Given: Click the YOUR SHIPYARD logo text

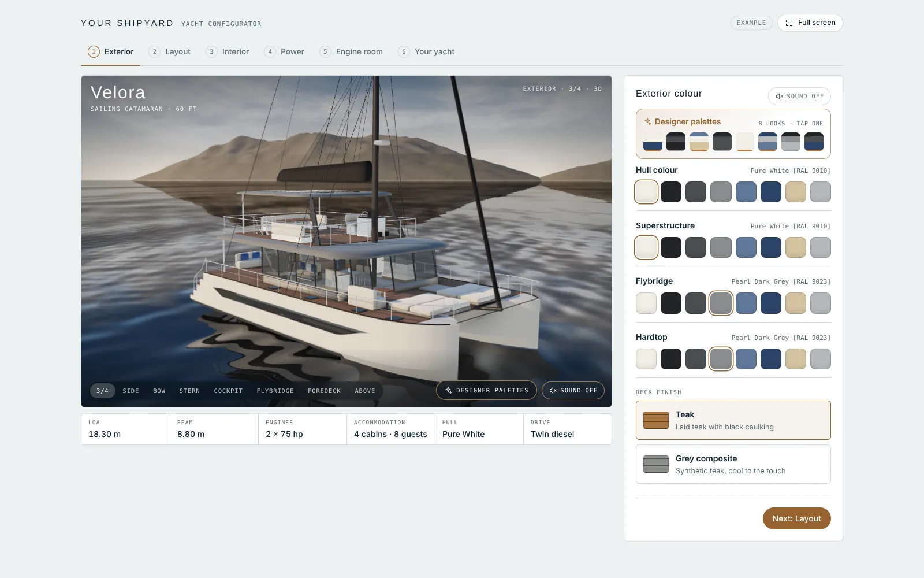Looking at the screenshot, I should pos(127,23).
